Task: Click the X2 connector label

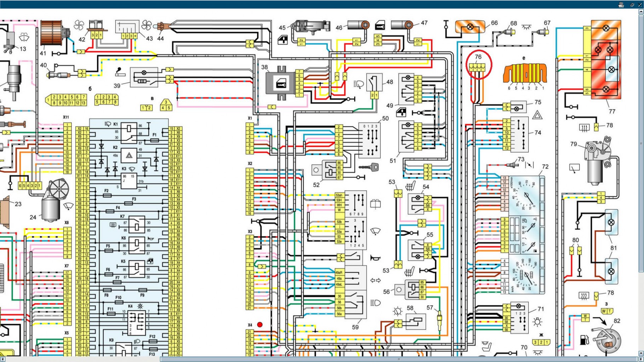Action: pos(250,163)
